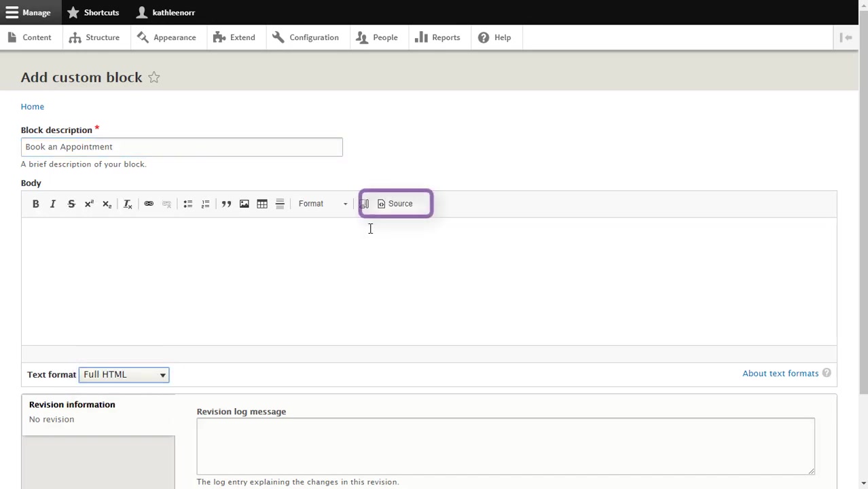Click the Block description text field

pos(181,147)
